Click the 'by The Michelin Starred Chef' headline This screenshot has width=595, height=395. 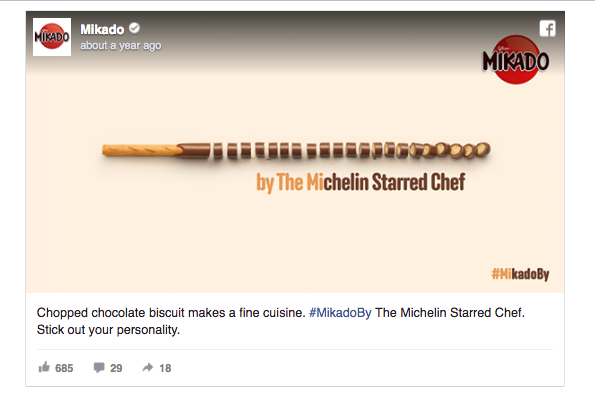tap(361, 182)
